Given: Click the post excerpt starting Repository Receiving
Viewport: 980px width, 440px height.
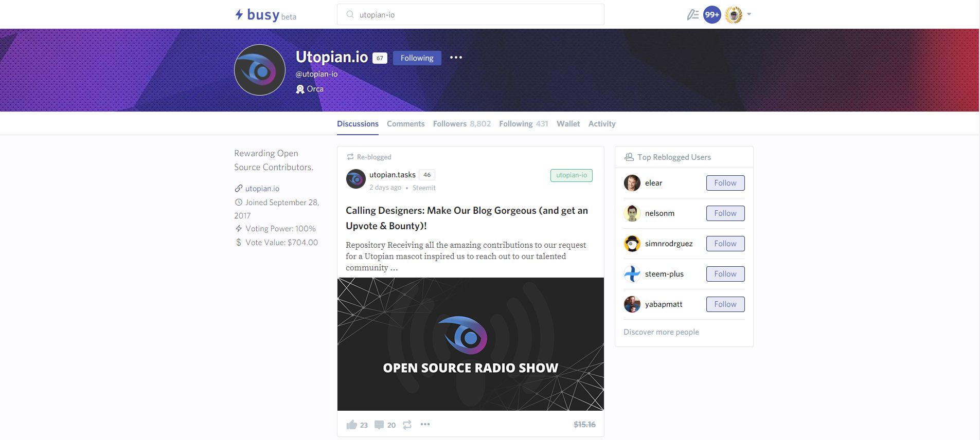Looking at the screenshot, I should point(466,256).
